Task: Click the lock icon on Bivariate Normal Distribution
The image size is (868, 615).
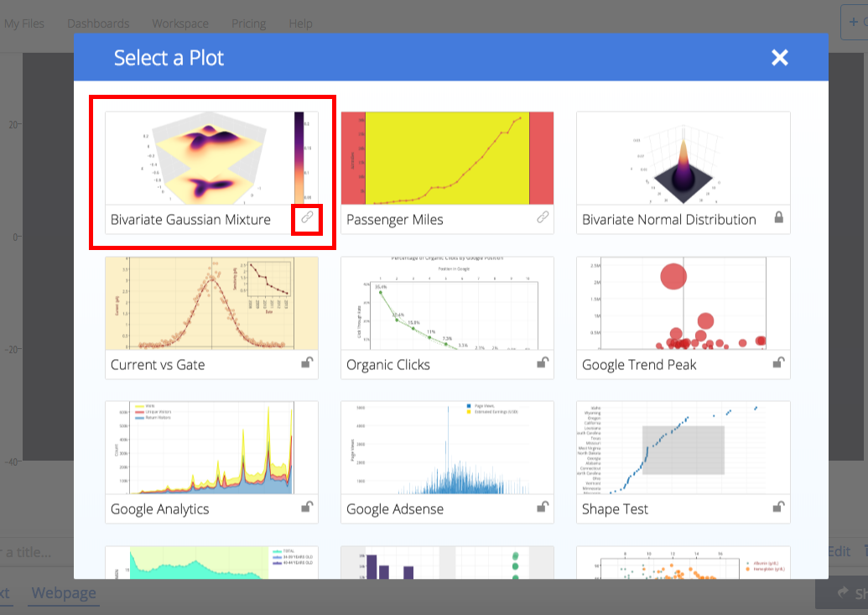Action: click(779, 217)
